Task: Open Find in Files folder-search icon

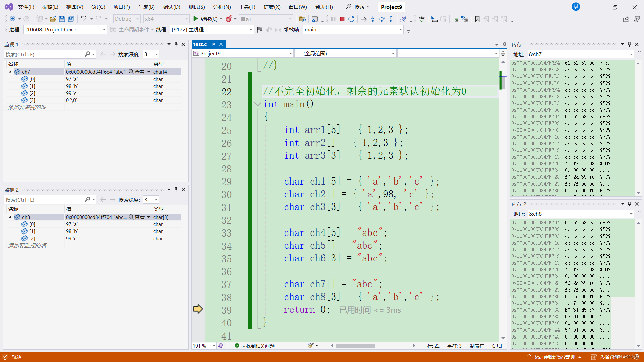Action: coord(302,19)
